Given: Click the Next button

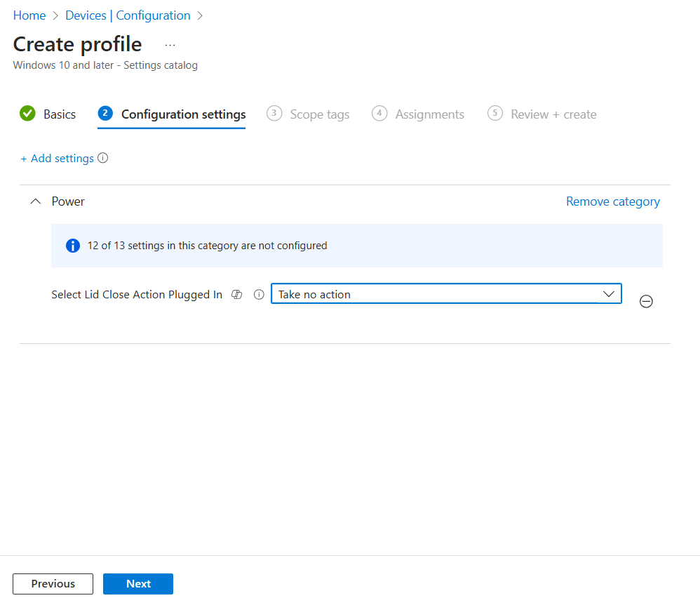Looking at the screenshot, I should tap(138, 584).
